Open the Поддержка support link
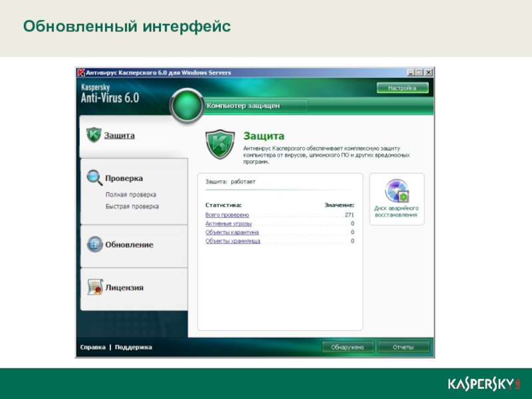Image resolution: width=532 pixels, height=399 pixels. click(x=134, y=347)
